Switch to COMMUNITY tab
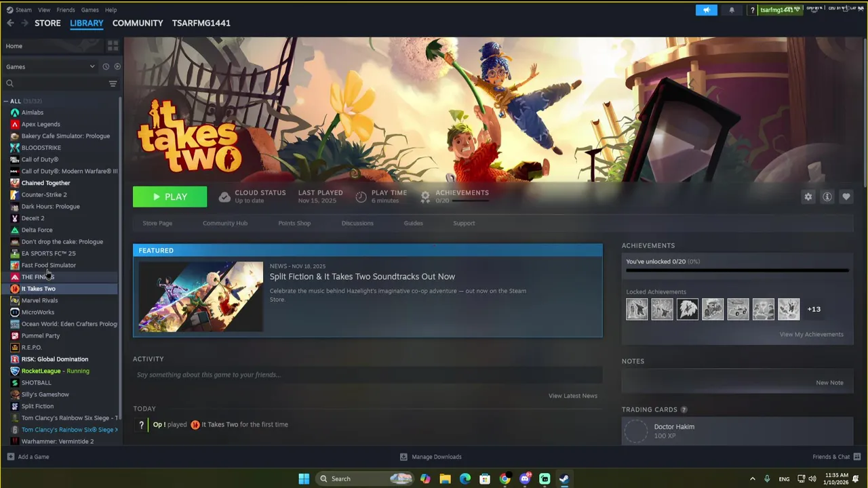 (138, 23)
